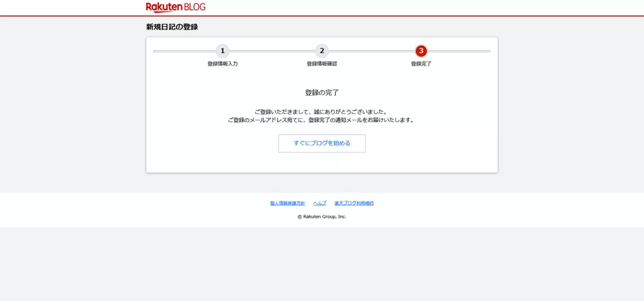This screenshot has height=301, width=644.
Task: Select the 登録情報確認 step label
Action: tap(321, 64)
